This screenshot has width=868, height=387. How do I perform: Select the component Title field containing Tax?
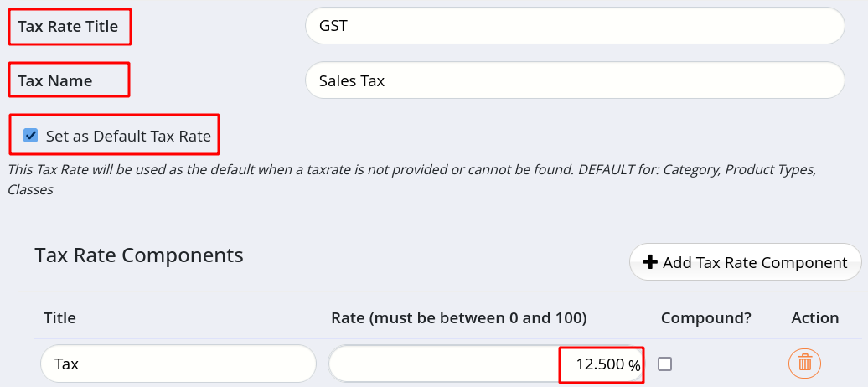tap(178, 364)
